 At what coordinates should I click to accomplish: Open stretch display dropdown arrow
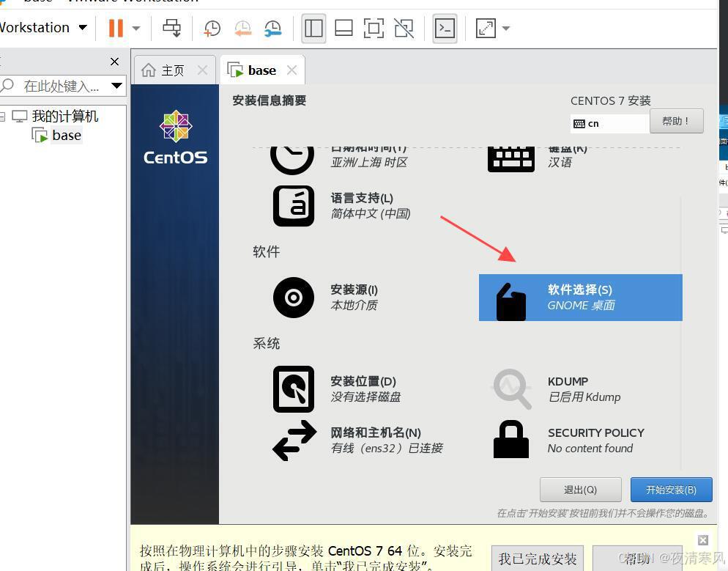(506, 29)
